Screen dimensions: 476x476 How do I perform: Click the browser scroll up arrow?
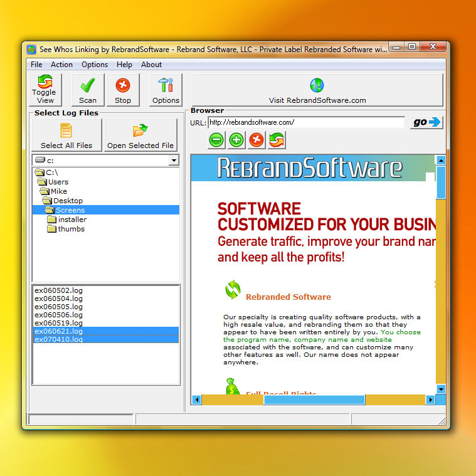tap(441, 160)
